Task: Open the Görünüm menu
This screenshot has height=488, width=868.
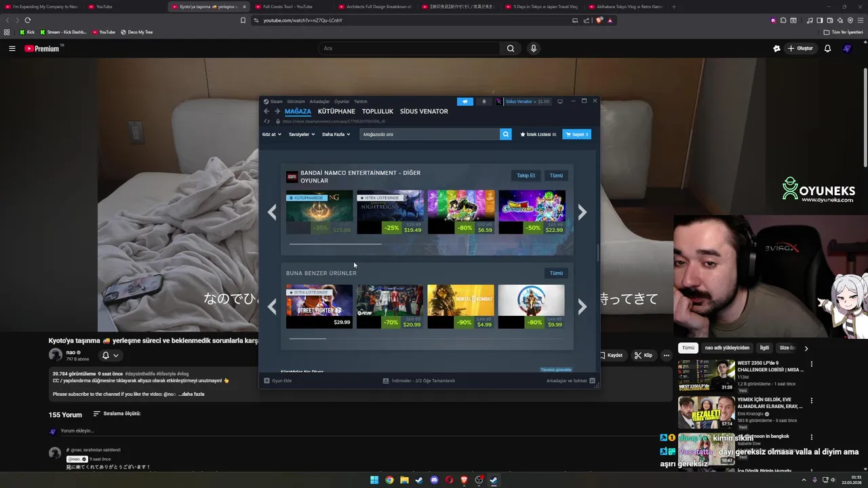Action: 296,102
